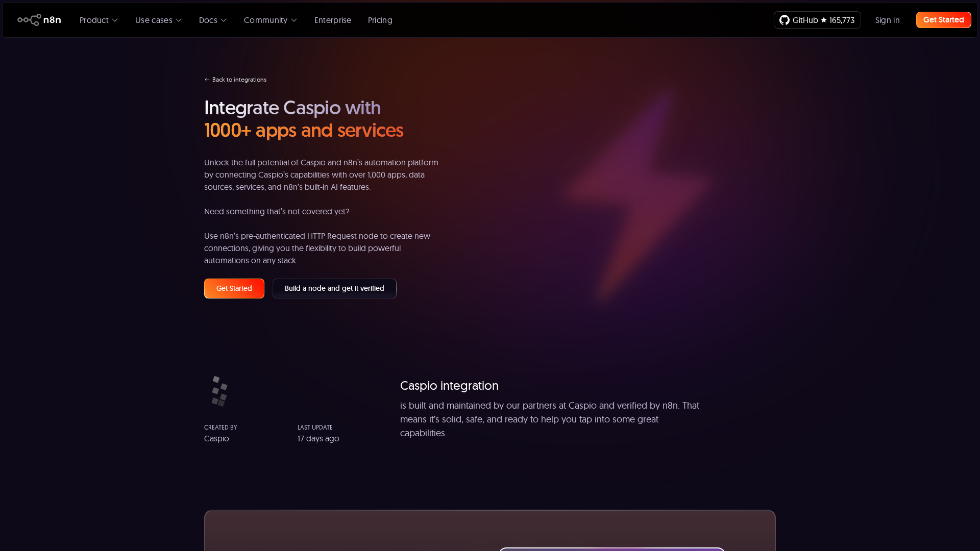The height and width of the screenshot is (551, 980).
Task: Click the n8n wordmark text
Action: (52, 20)
